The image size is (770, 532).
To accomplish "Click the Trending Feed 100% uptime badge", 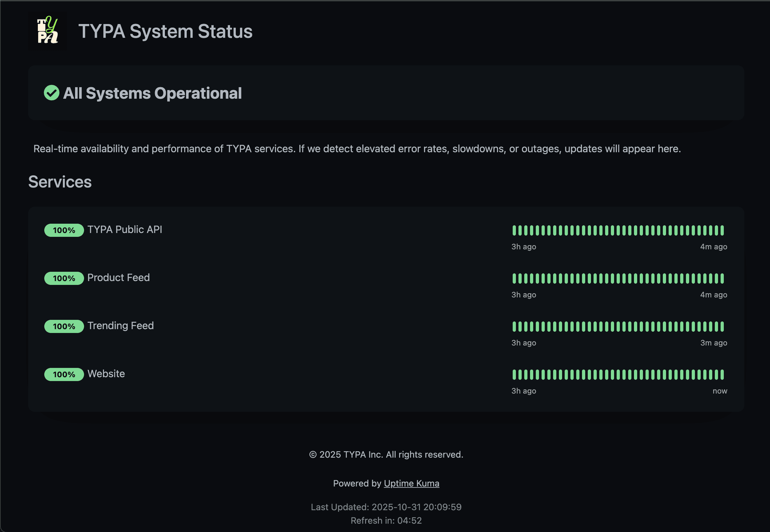I will click(x=64, y=326).
